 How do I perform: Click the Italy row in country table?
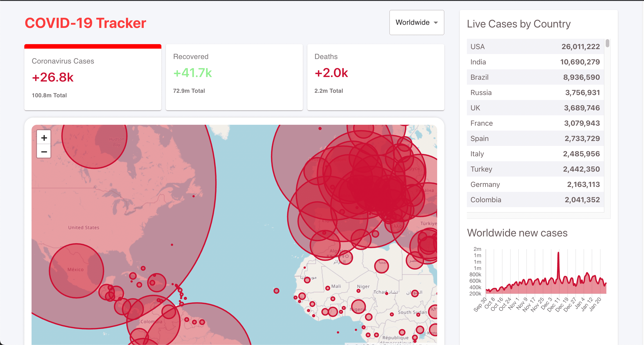coord(535,154)
